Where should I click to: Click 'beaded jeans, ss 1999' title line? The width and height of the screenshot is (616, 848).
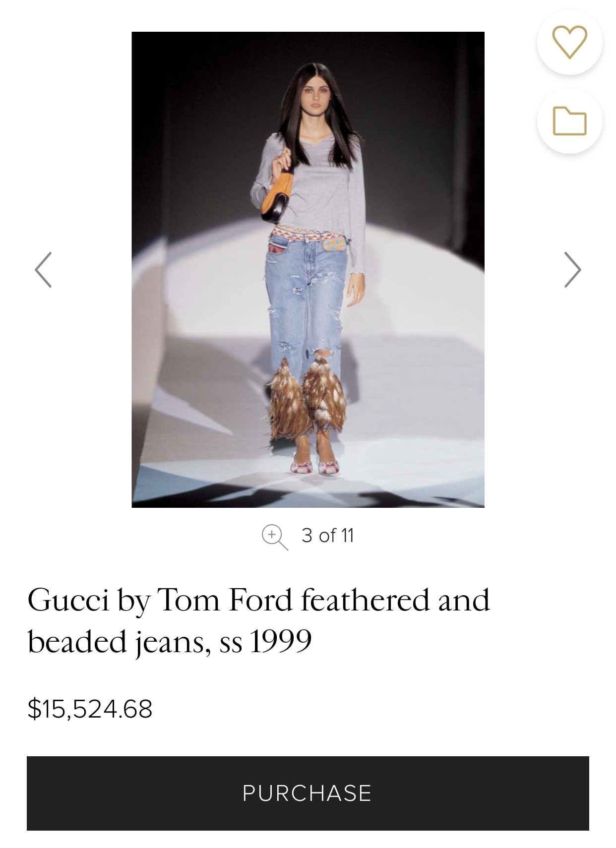click(170, 642)
